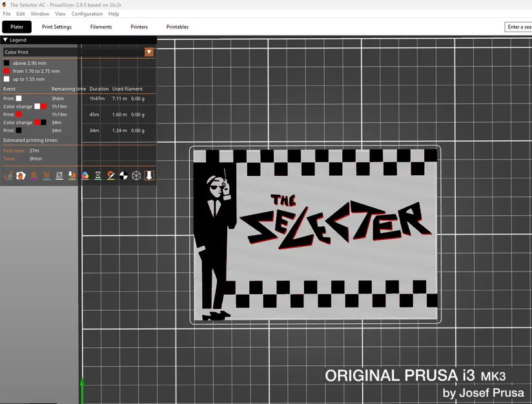Screen dimensions: 532x404
Task: Toggle Color changes visibility icon
Action: click(85, 176)
